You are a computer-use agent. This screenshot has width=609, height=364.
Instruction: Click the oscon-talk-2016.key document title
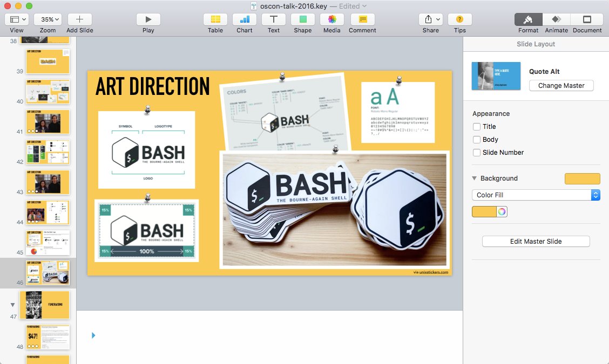(x=293, y=6)
